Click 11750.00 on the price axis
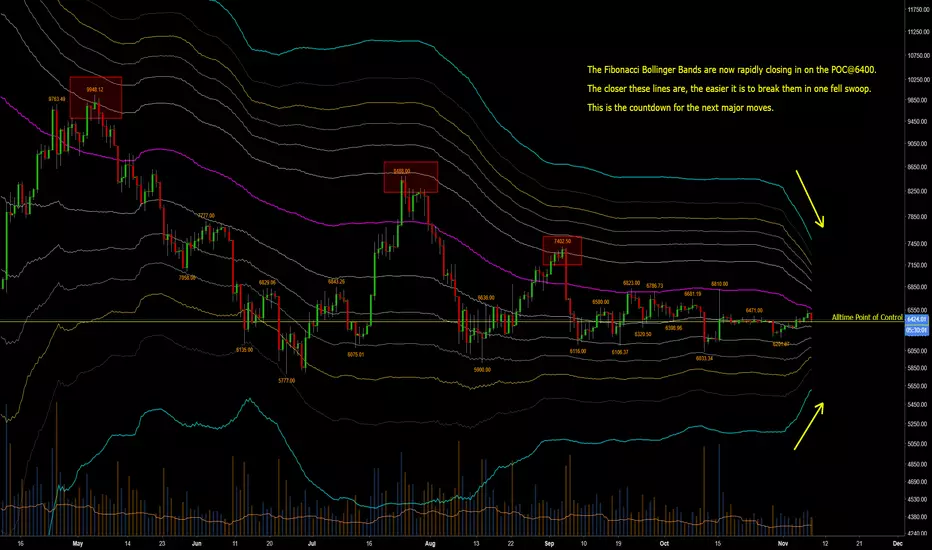The width and height of the screenshot is (932, 550). (918, 10)
